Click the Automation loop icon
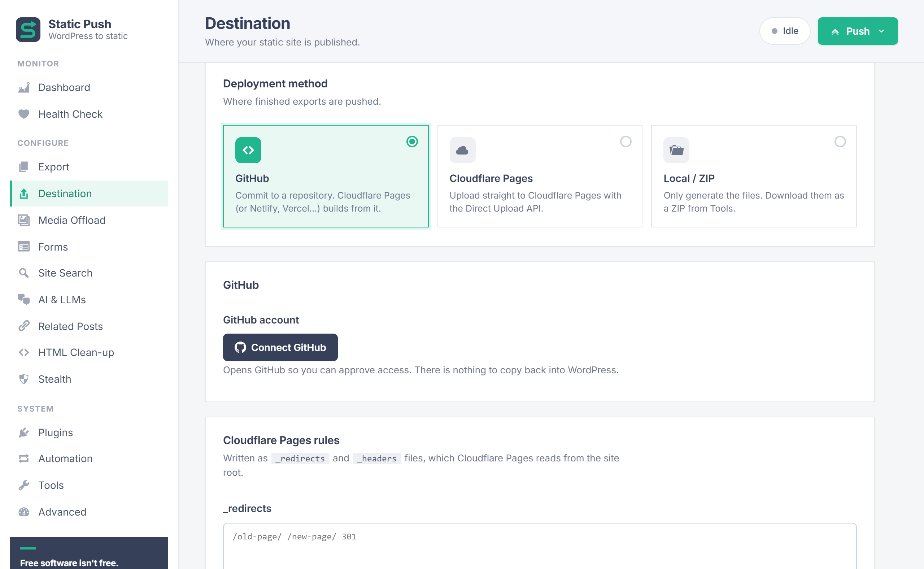This screenshot has height=569, width=924. [24, 459]
